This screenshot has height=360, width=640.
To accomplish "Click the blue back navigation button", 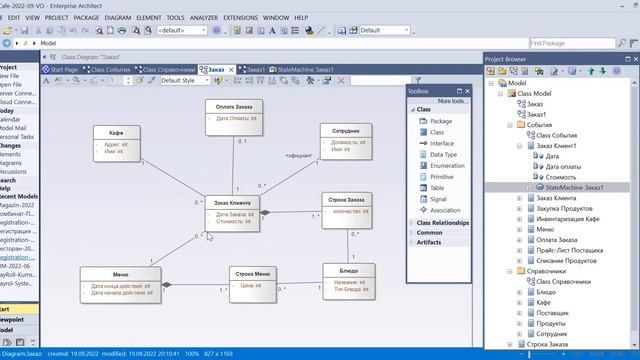I will click(x=7, y=43).
